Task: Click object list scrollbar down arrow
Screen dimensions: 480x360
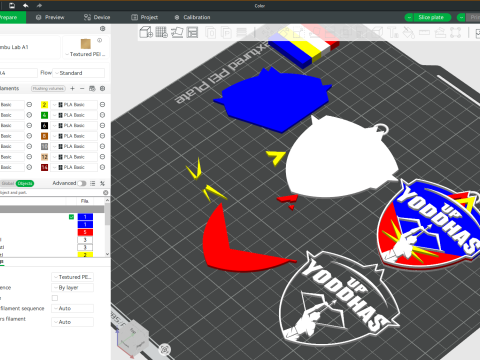Action: click(x=107, y=254)
